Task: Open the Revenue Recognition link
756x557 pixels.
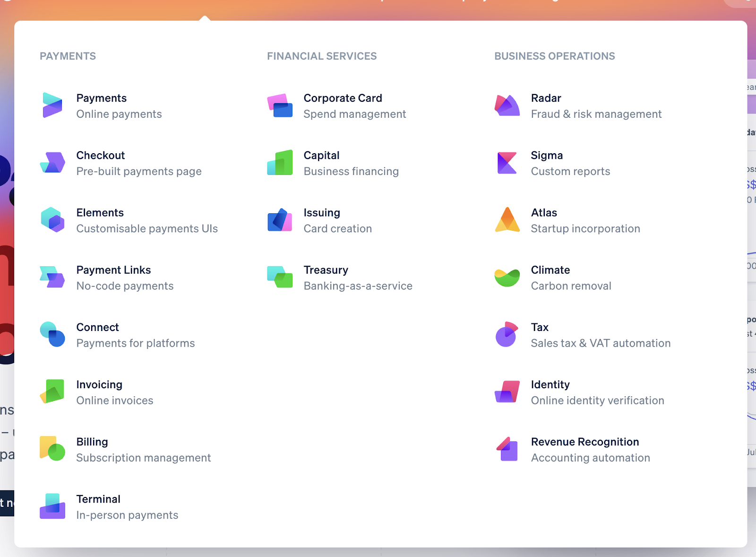Action: [x=585, y=442]
